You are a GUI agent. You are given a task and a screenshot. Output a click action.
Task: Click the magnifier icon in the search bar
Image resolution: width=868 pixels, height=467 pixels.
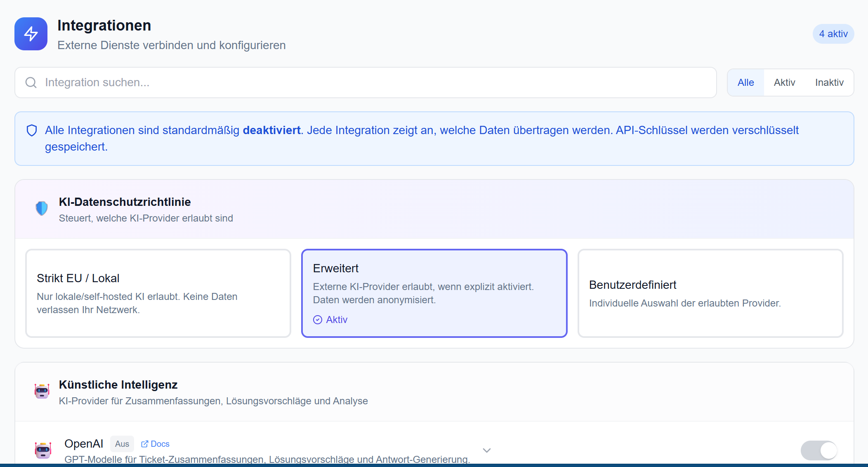coord(31,83)
